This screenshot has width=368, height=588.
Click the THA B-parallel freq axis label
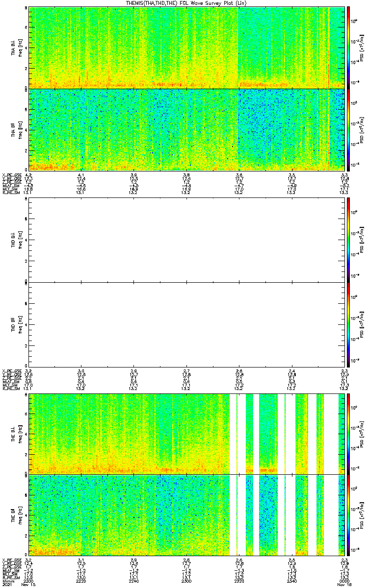[x=20, y=130]
